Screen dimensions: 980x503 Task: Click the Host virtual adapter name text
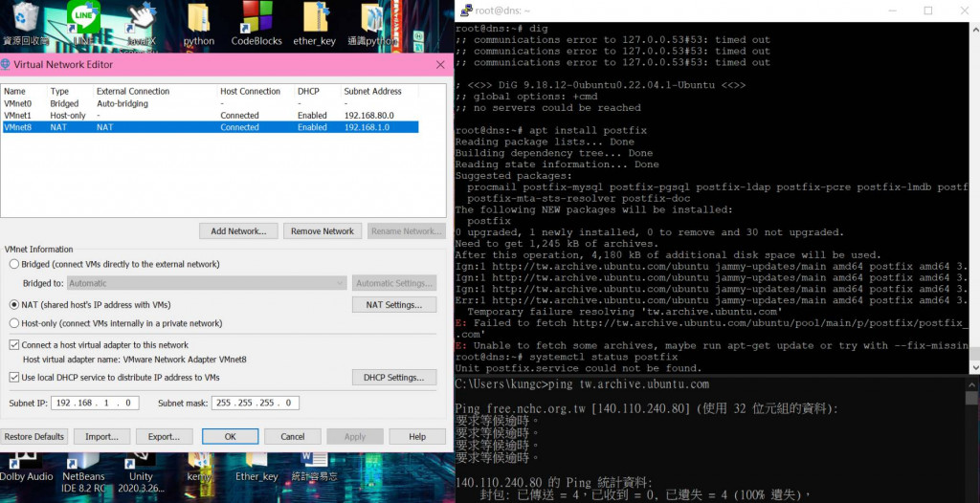pos(134,360)
